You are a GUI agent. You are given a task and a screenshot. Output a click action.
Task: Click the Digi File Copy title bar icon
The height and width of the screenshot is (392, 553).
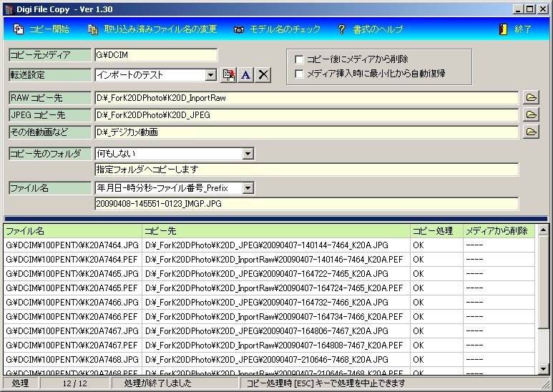pyautogui.click(x=9, y=9)
